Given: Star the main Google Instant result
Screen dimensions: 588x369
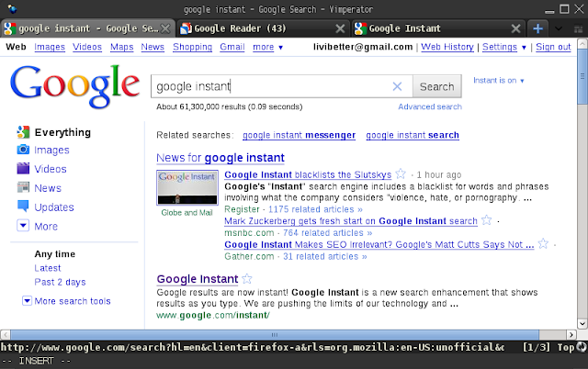Looking at the screenshot, I should (x=247, y=279).
